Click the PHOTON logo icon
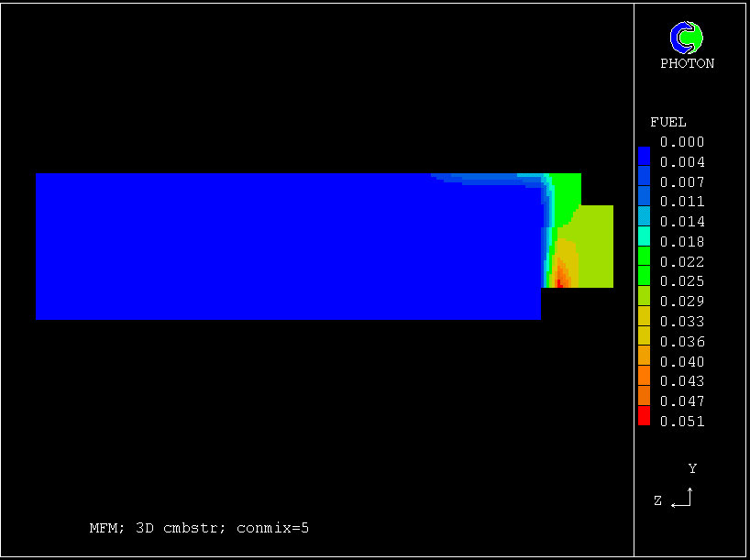 click(686, 38)
